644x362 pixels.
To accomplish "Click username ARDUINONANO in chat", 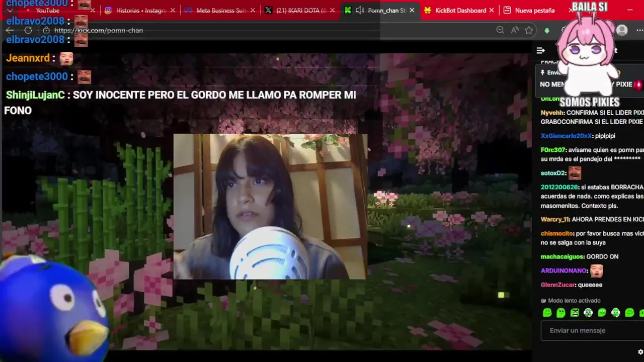I will click(x=563, y=270).
